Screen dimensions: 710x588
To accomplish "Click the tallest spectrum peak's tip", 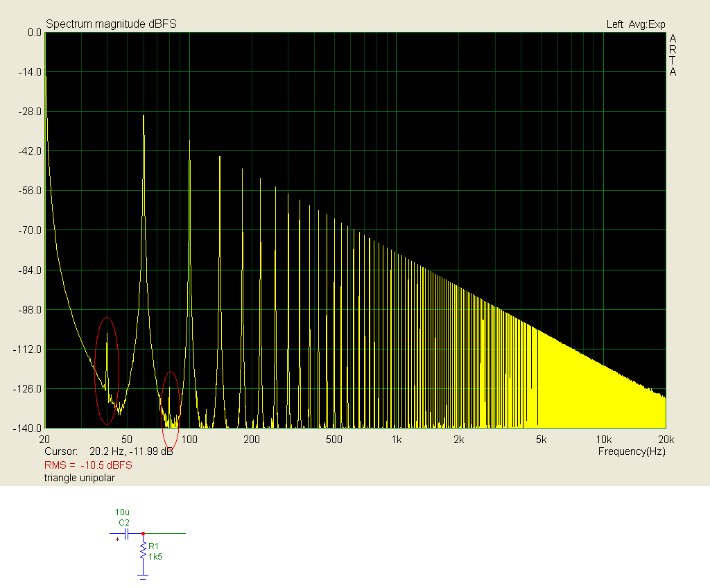I will pyautogui.click(x=144, y=116).
